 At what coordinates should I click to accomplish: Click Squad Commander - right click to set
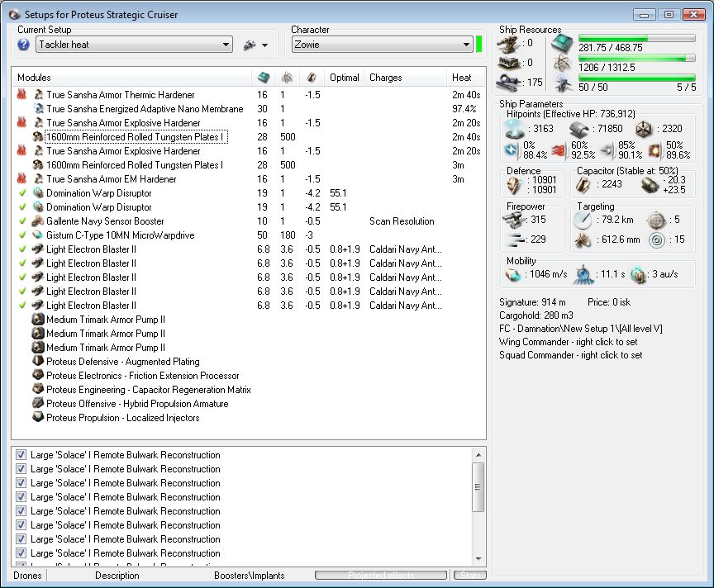[570, 355]
